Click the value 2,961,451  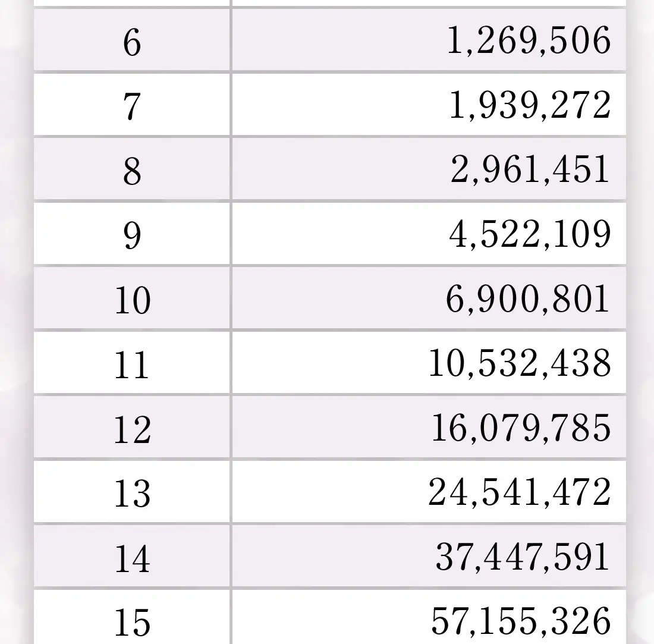pos(530,169)
